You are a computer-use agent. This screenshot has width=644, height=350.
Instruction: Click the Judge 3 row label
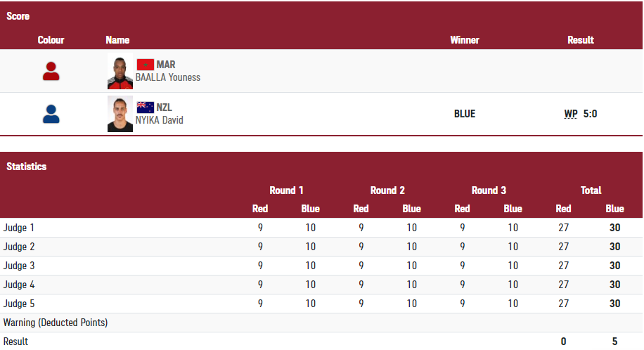point(19,266)
